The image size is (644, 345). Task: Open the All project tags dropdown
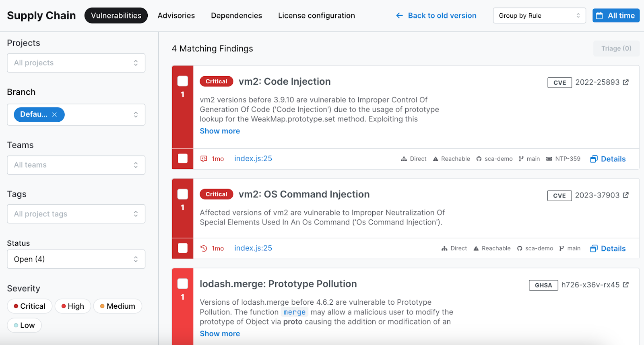pyautogui.click(x=76, y=214)
